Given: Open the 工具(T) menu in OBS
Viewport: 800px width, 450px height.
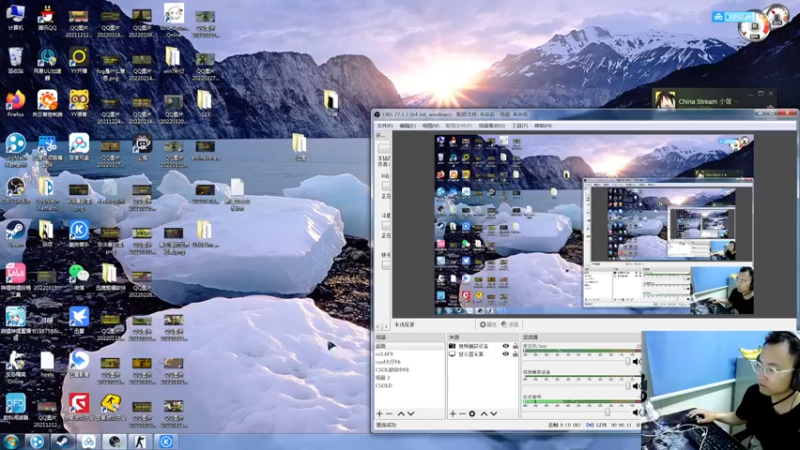Looking at the screenshot, I should pyautogui.click(x=520, y=126).
